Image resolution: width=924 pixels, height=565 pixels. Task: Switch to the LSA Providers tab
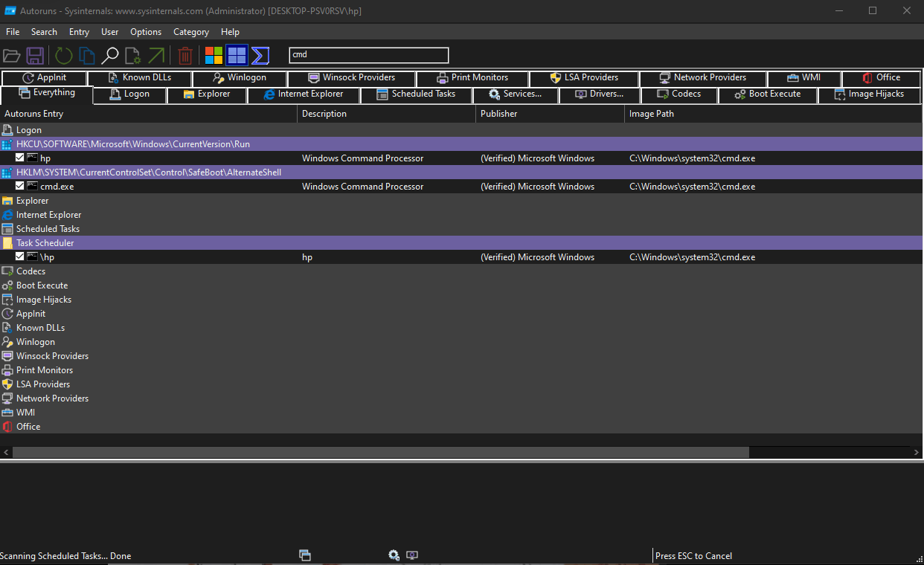tap(584, 77)
